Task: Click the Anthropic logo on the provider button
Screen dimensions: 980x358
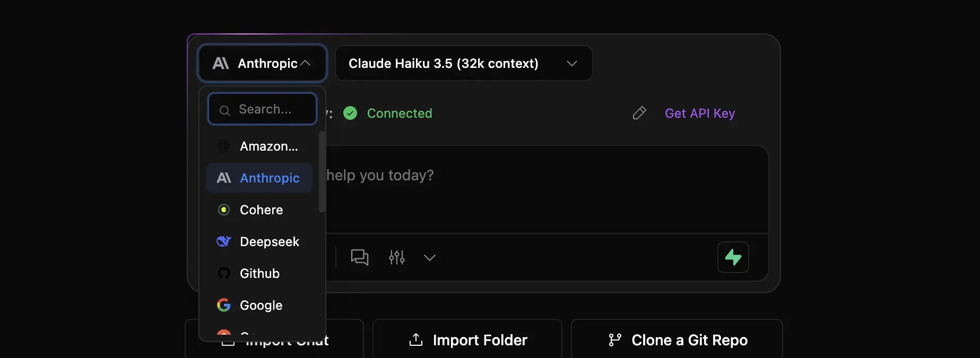Action: (x=221, y=63)
